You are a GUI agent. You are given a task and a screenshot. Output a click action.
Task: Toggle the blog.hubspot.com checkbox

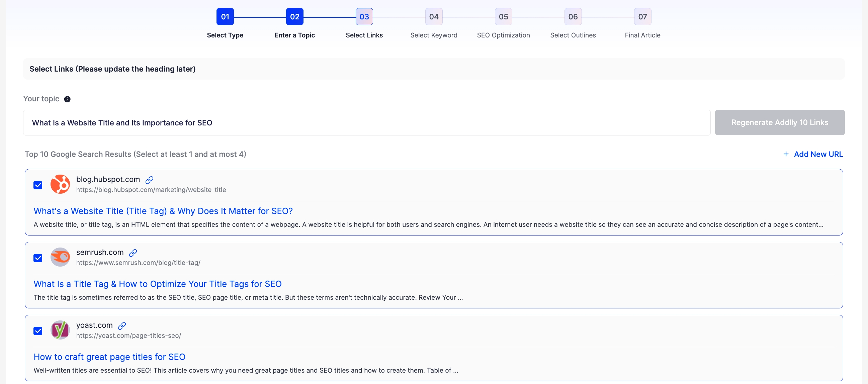click(38, 184)
